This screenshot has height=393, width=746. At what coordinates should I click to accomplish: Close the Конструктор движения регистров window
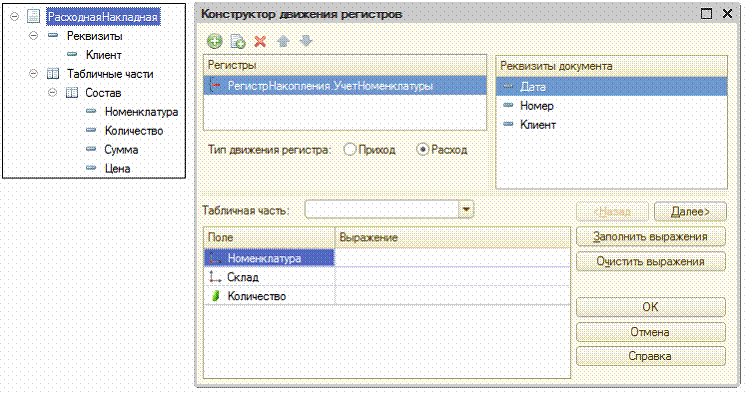727,14
